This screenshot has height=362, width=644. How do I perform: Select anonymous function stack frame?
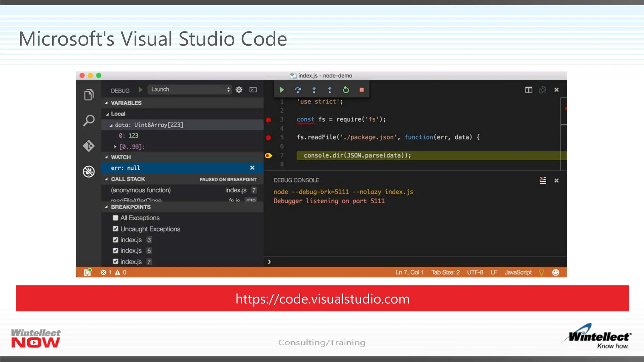pyautogui.click(x=182, y=190)
